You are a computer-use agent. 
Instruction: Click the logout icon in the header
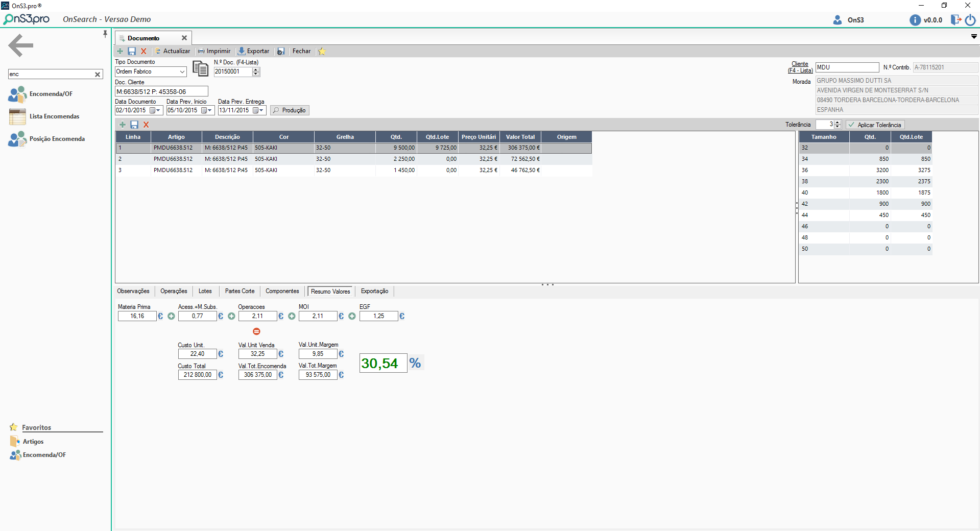(x=955, y=20)
